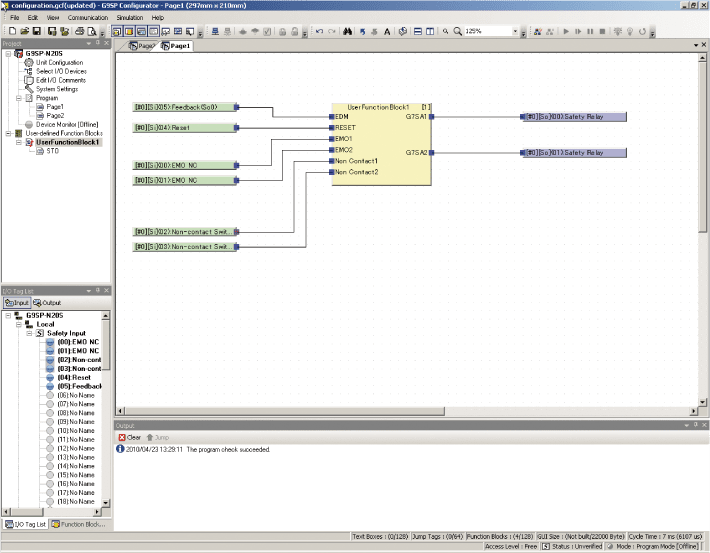Click the Save icon in the toolbar
Image resolution: width=710 pixels, height=553 pixels.
(x=36, y=32)
